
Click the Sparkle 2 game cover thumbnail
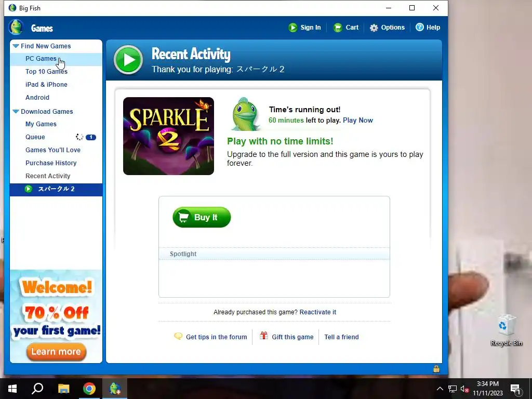pyautogui.click(x=168, y=136)
